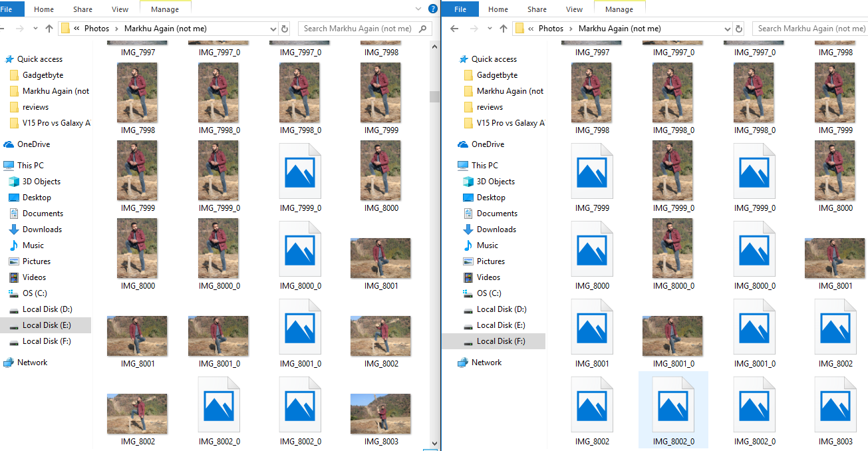Select generic image icon IMG_8000 in right window
The image size is (868, 451).
click(x=592, y=249)
